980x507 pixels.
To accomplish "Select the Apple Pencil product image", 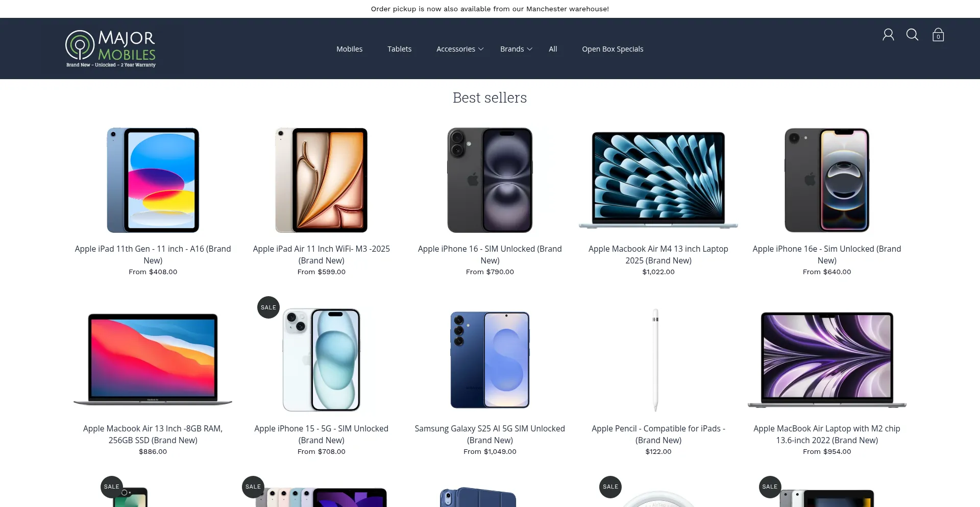I will pos(656,360).
